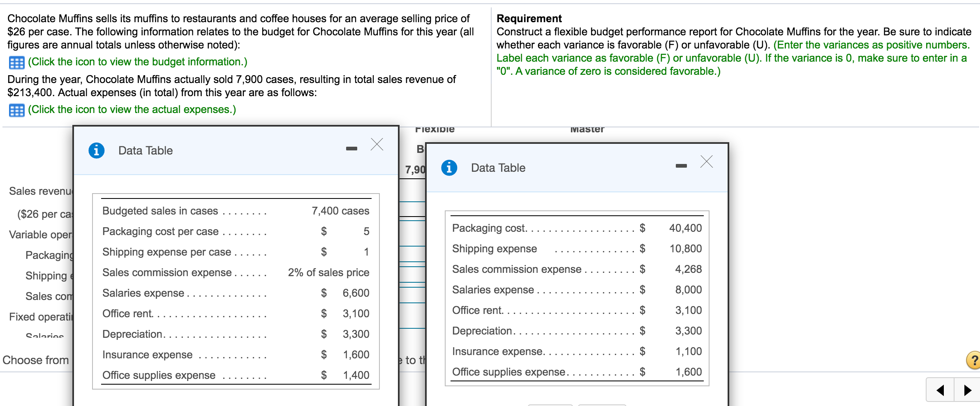Click the budget information link text
980x406 pixels.
click(x=137, y=62)
